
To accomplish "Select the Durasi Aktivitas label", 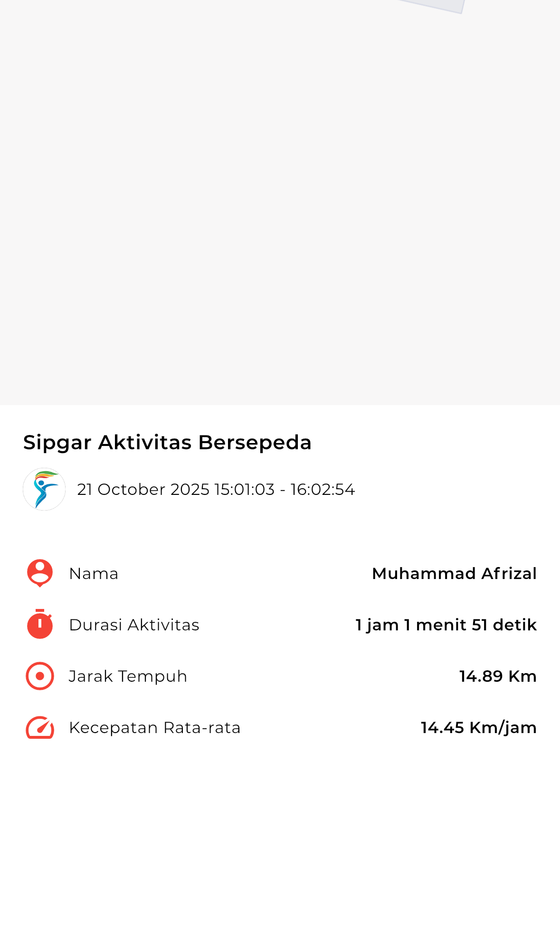I will coord(134,625).
